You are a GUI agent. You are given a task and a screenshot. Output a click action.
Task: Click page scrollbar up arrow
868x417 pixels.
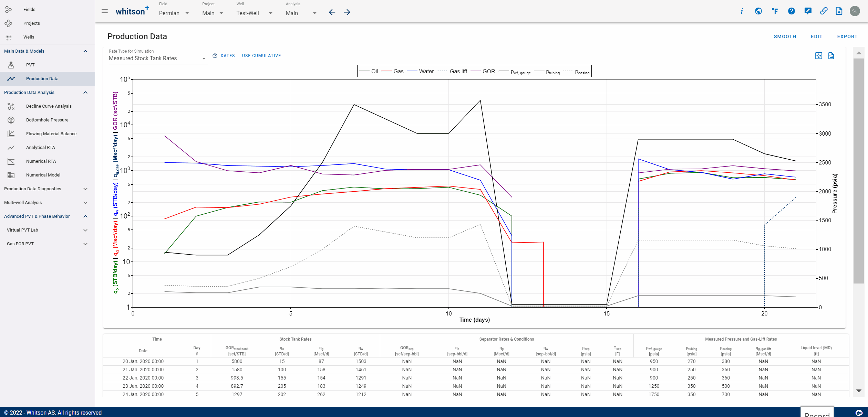(859, 53)
